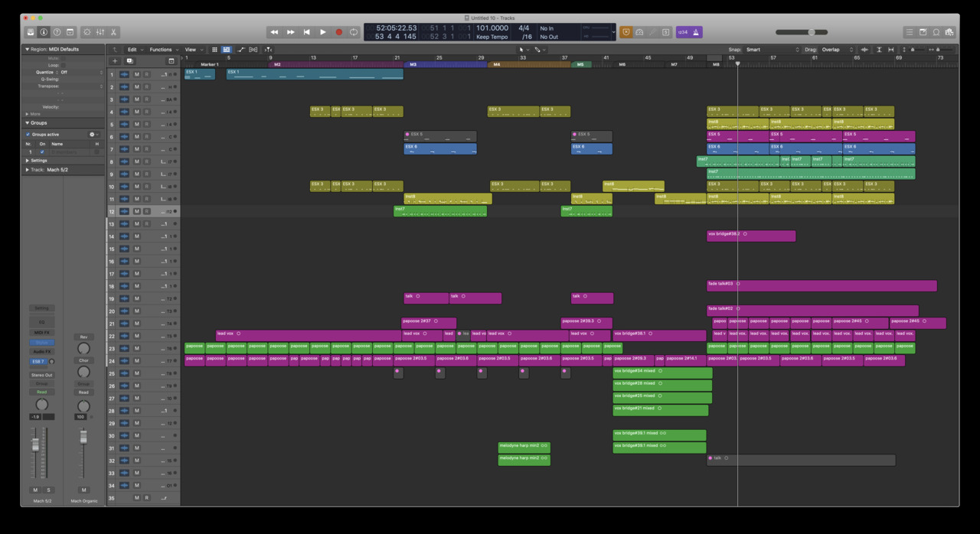Adjust the master volume slider
980x534 pixels.
coord(800,32)
